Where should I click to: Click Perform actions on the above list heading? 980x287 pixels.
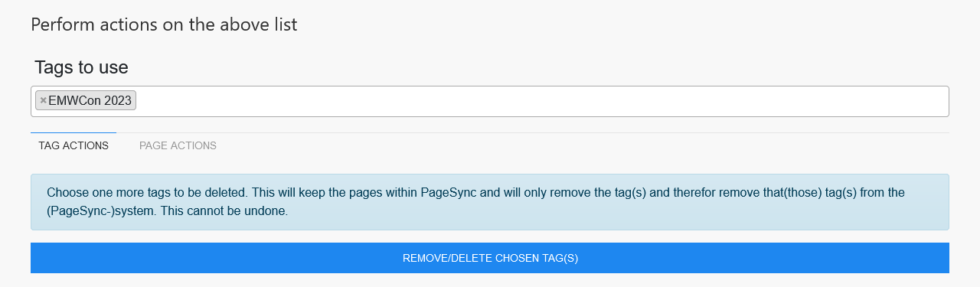(x=164, y=24)
